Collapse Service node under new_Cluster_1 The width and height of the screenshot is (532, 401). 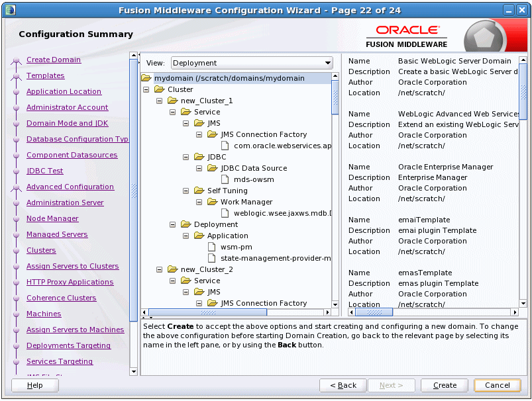pos(173,112)
